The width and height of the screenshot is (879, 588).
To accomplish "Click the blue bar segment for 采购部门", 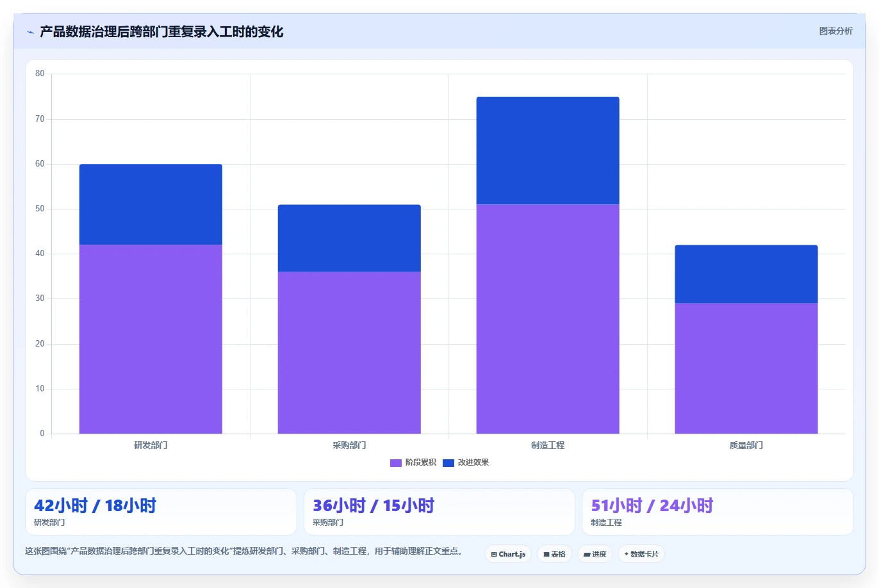I will [349, 238].
